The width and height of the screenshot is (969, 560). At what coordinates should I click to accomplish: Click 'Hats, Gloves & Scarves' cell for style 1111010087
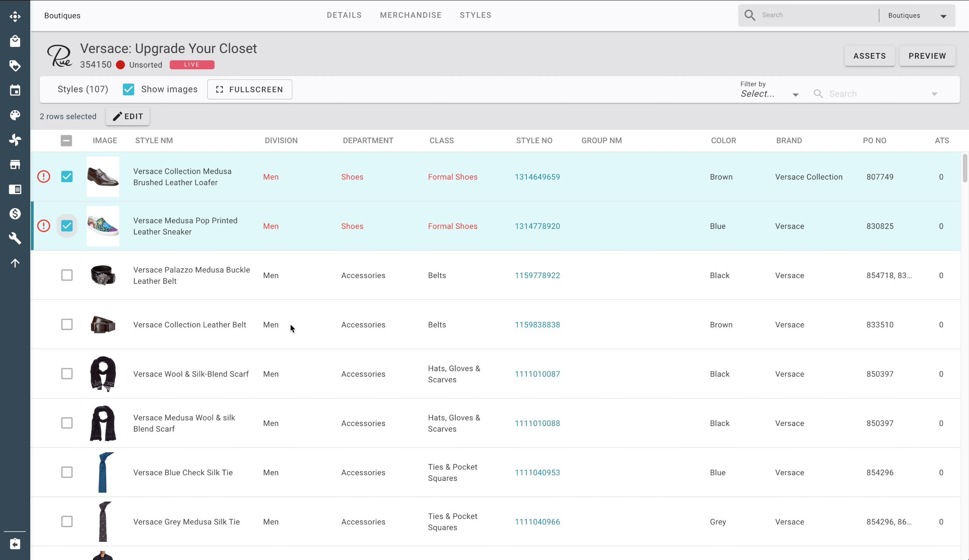(454, 374)
